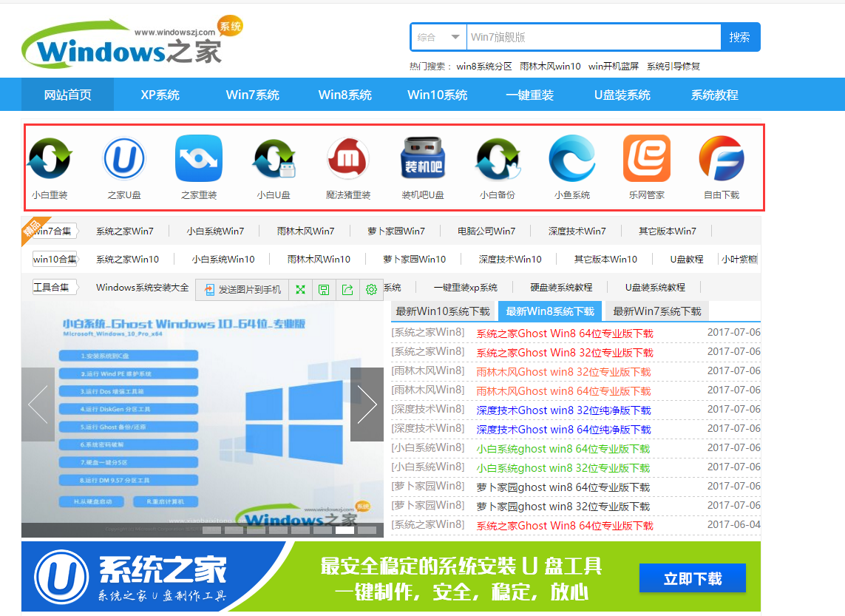This screenshot has width=845, height=616.
Task: Switch to the 最新Win7系统下载 tab
Action: (656, 311)
